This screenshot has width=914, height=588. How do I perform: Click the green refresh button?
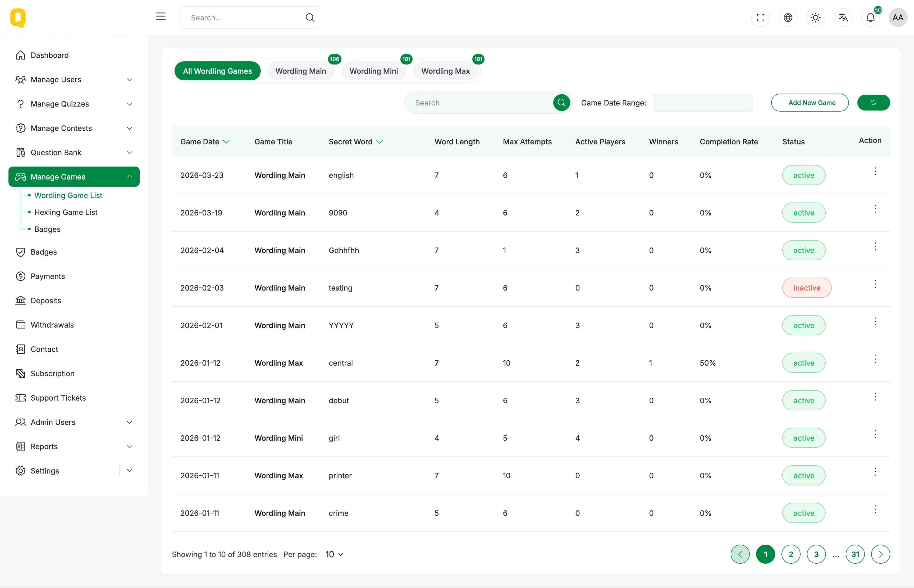[x=873, y=103]
